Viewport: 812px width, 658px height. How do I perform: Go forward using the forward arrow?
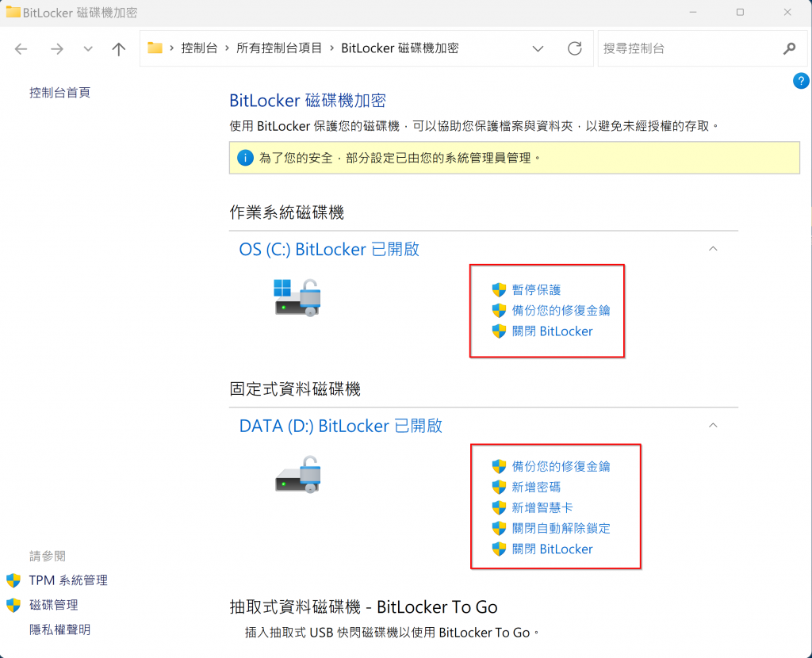click(x=57, y=48)
